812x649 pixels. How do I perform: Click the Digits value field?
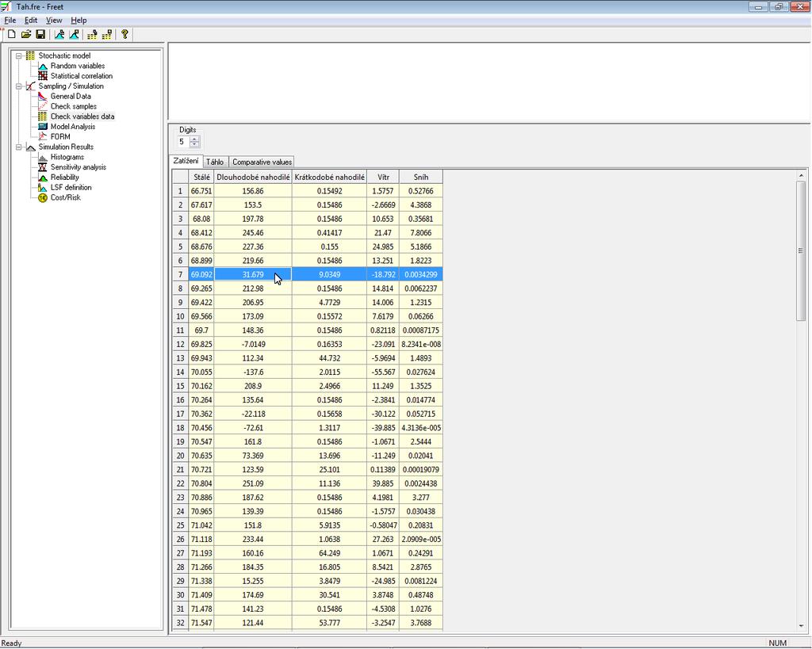[183, 142]
